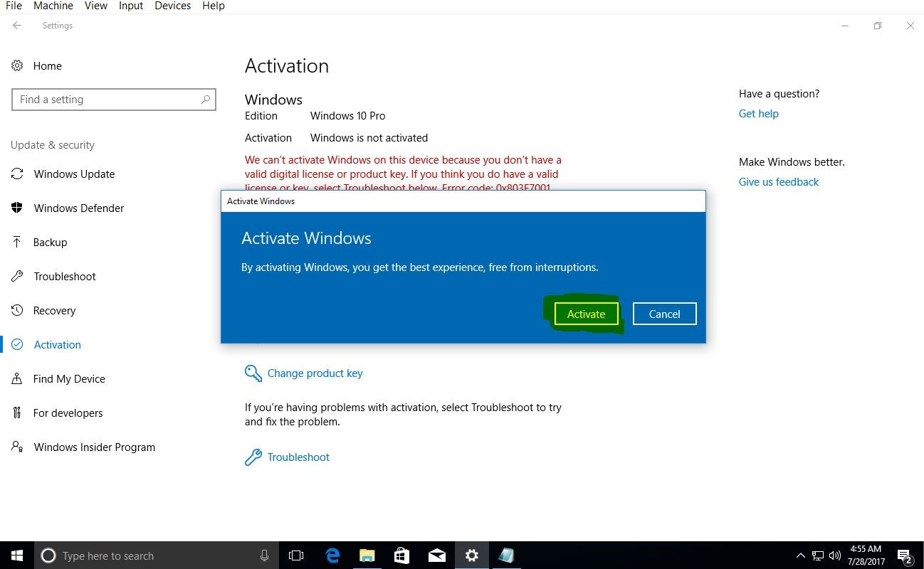
Task: Open the Machine menu
Action: pyautogui.click(x=53, y=6)
